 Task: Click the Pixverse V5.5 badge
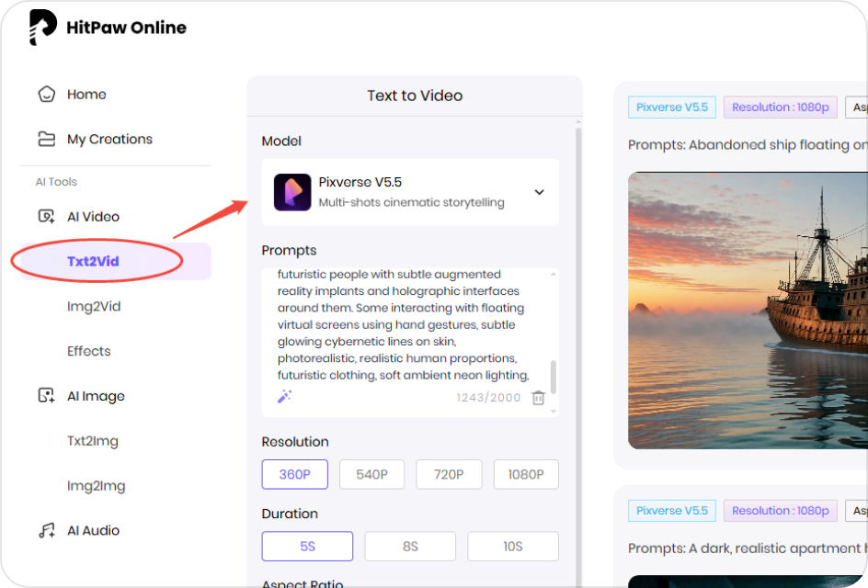click(x=671, y=107)
